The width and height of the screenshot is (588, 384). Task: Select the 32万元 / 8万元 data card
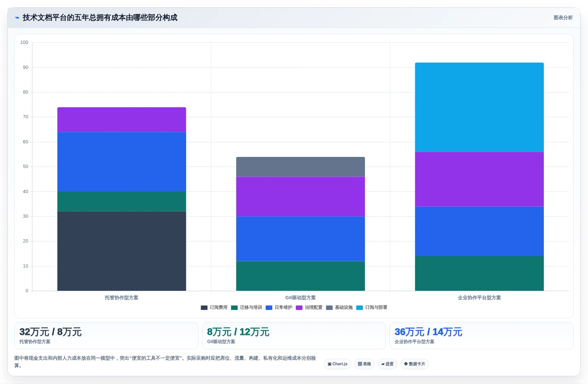click(x=106, y=336)
